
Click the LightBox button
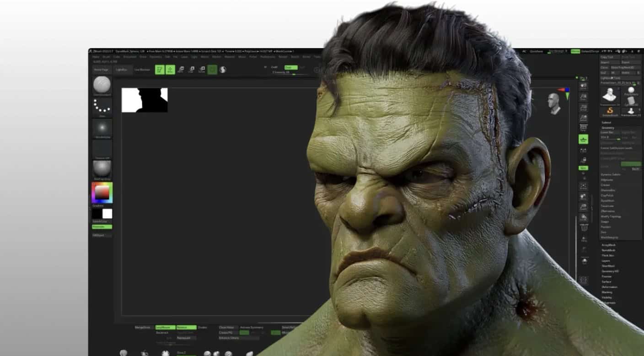[x=121, y=70]
